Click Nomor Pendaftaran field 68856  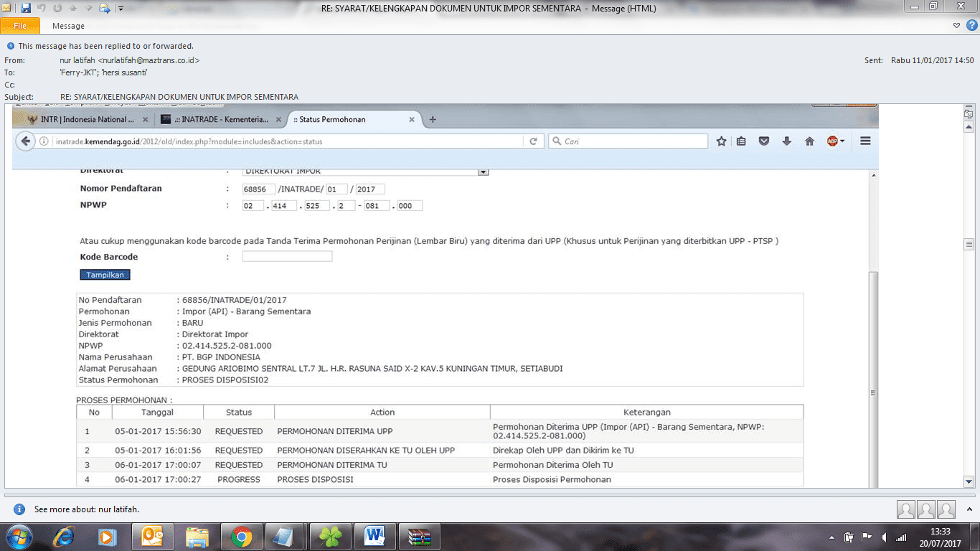pos(259,189)
